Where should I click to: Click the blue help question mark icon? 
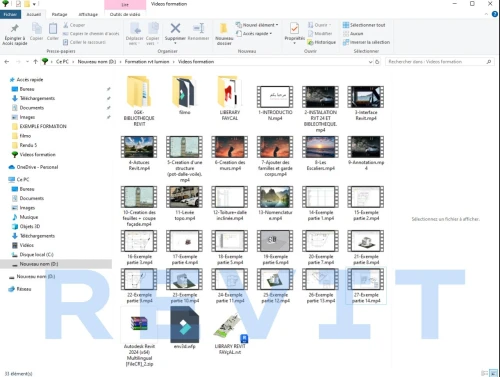pos(495,14)
